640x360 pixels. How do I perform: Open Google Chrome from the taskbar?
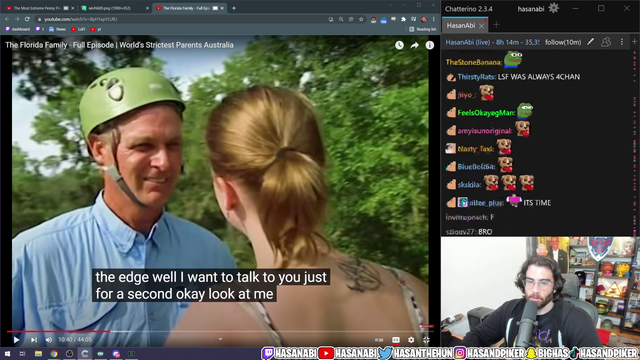(54, 353)
